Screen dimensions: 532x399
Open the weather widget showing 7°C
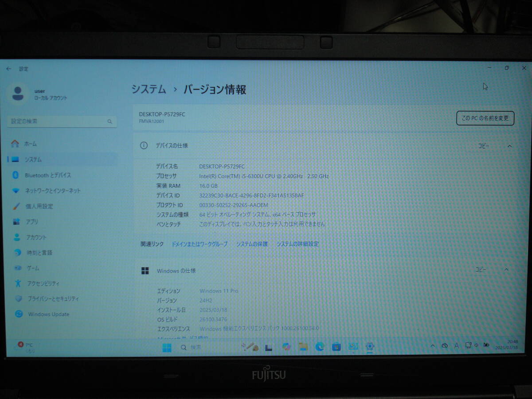tap(25, 347)
